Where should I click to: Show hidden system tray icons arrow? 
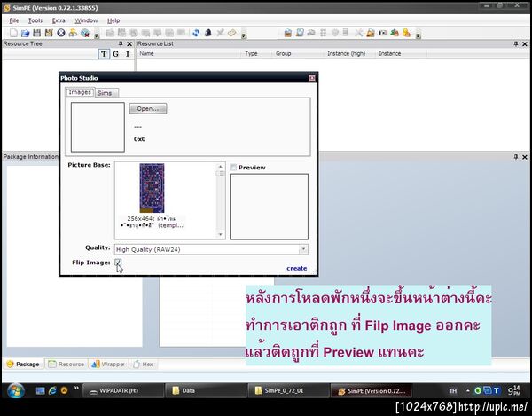[x=467, y=391]
